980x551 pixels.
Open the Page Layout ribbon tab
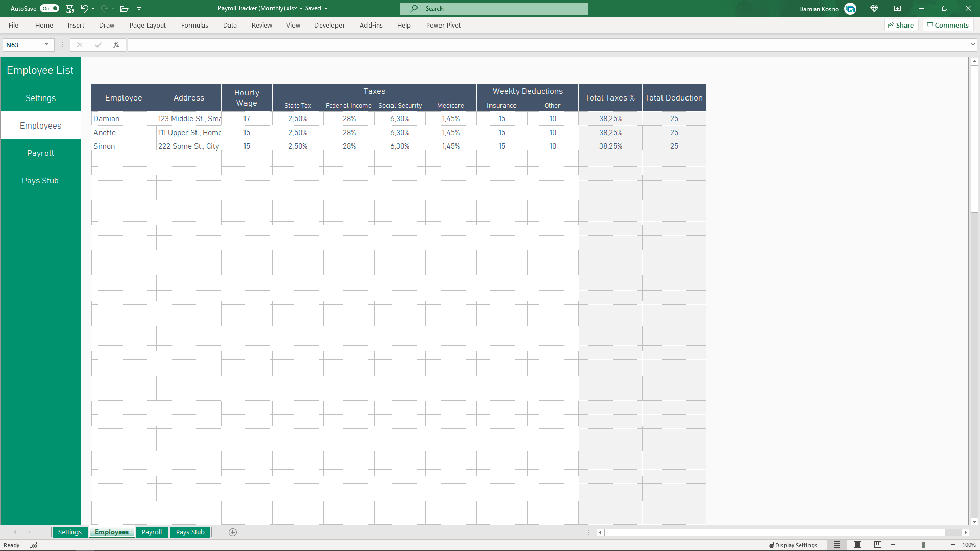(148, 25)
